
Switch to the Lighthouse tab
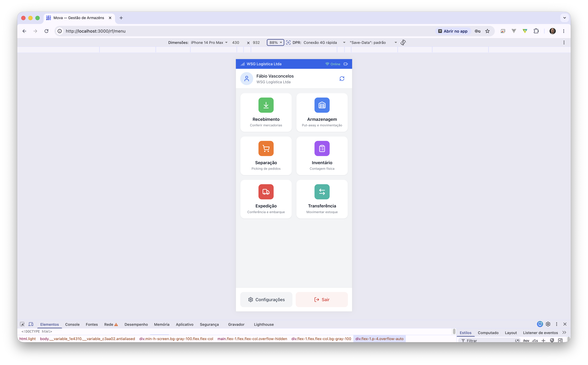264,324
